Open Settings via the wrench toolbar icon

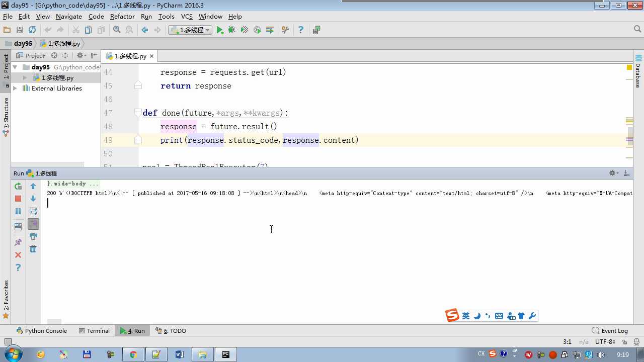coord(285,30)
